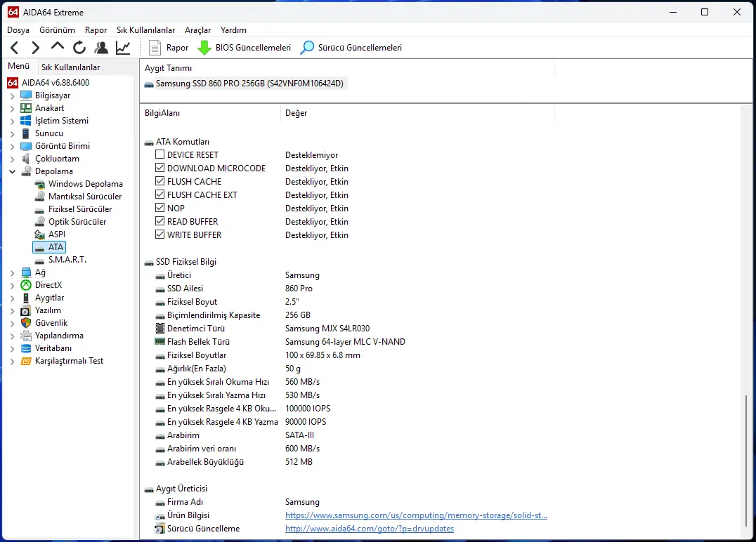Collapse the Depolama tree node
756x542 pixels.
(13, 171)
